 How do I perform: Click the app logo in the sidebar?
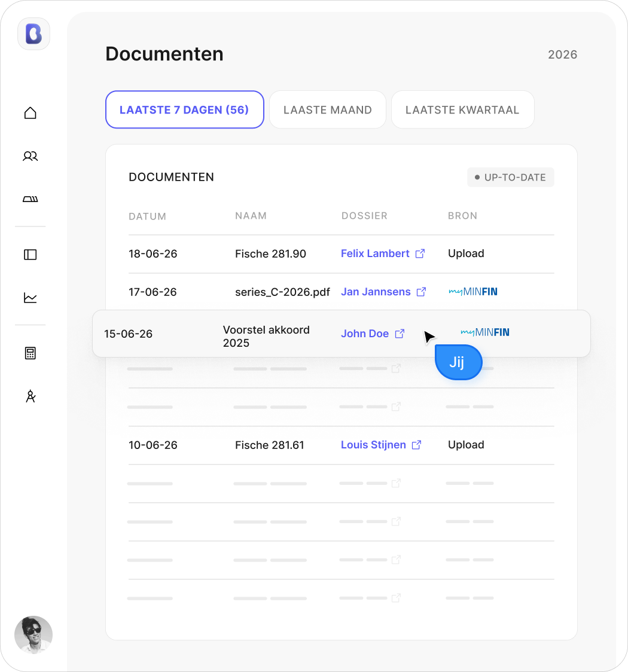(x=33, y=34)
